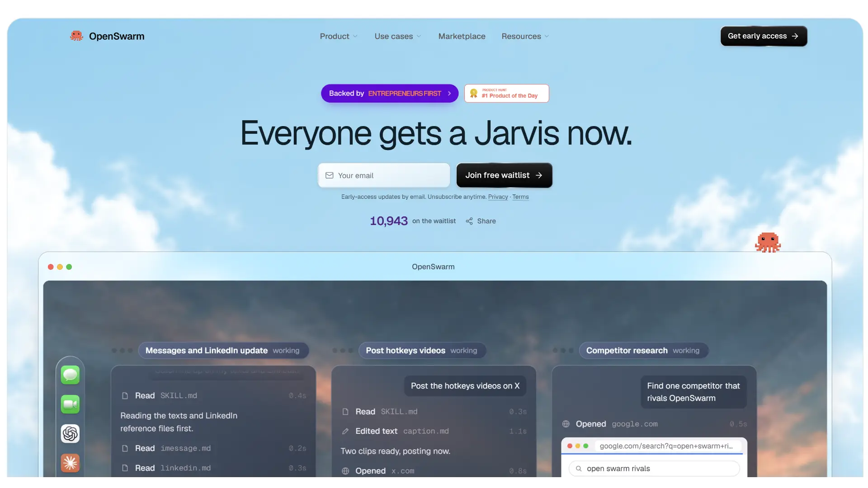The width and height of the screenshot is (868, 488).
Task: Click the chevron in the Backed by badge
Action: 449,94
